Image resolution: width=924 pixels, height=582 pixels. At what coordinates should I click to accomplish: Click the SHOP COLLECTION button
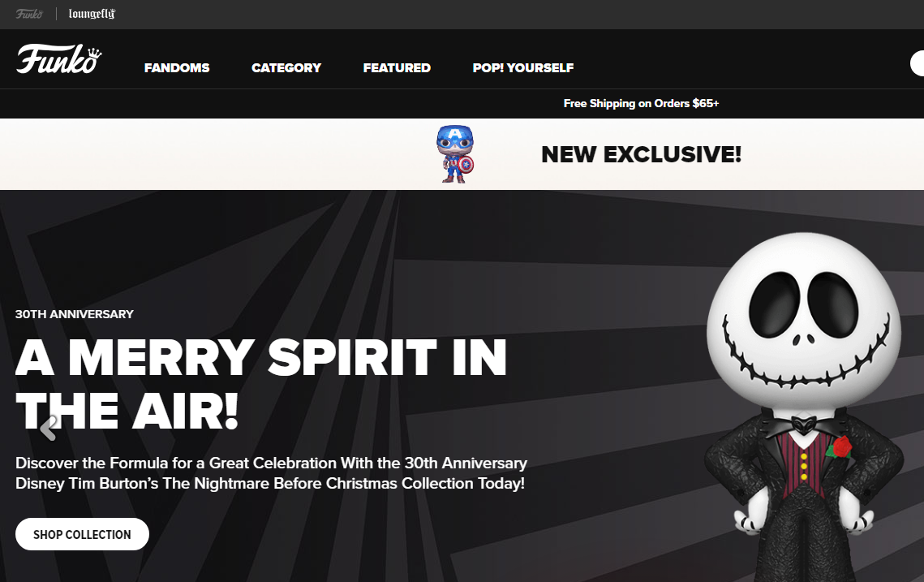click(82, 534)
